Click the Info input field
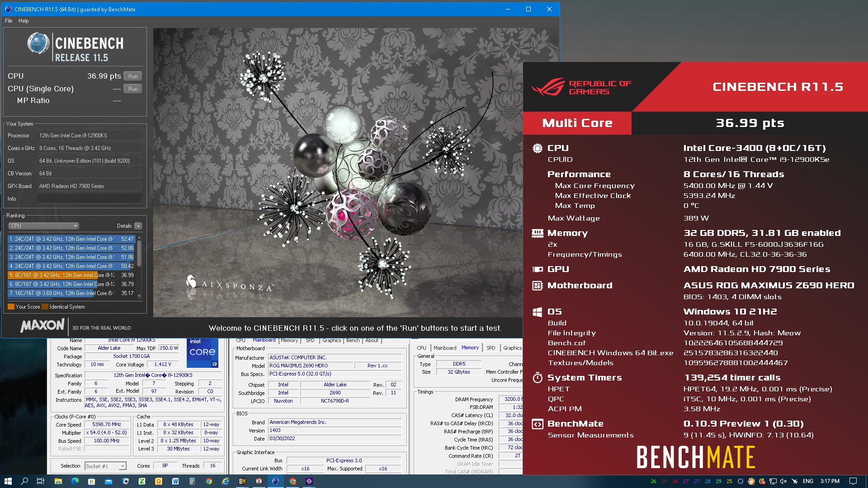The width and height of the screenshot is (868, 488). (x=90, y=199)
